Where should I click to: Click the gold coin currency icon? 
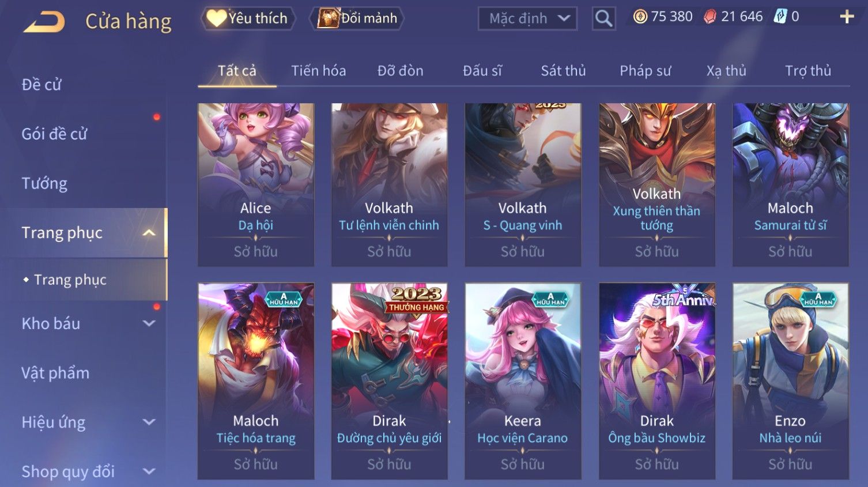point(640,17)
